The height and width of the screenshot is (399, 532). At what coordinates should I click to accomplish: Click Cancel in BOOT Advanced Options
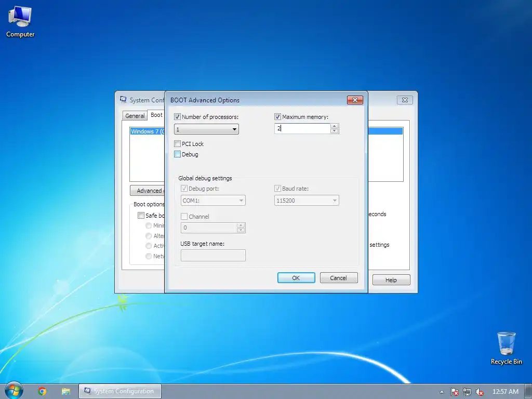[x=339, y=278]
